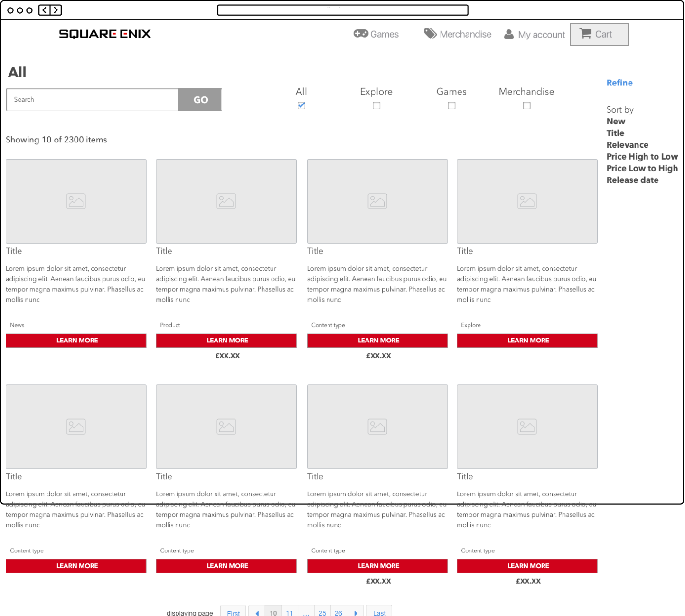
Task: Open the shopping Cart button
Action: click(x=599, y=34)
